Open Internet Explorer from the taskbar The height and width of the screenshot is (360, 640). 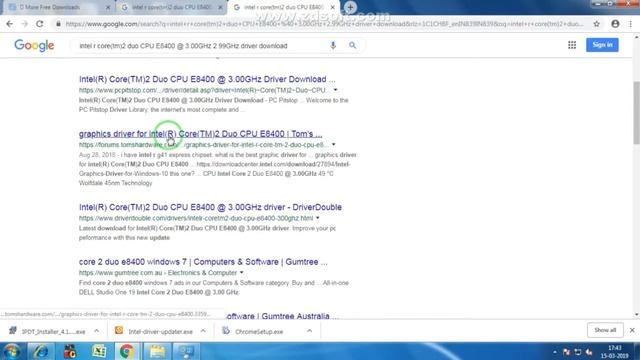(x=40, y=351)
